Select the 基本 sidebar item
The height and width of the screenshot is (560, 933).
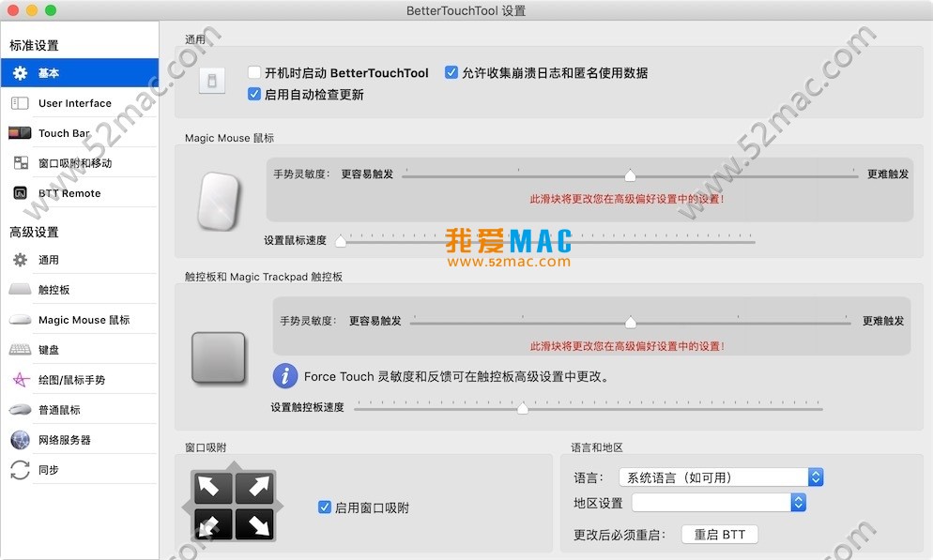click(80, 73)
